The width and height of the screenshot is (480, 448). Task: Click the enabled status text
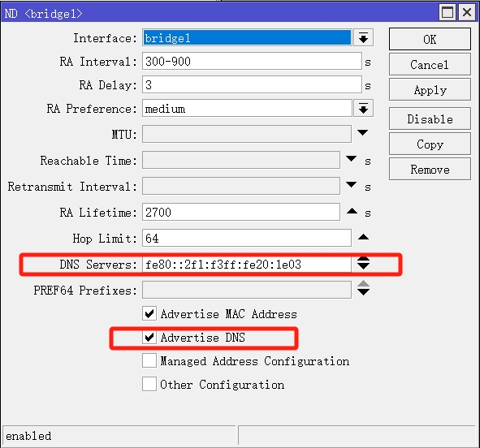pyautogui.click(x=28, y=436)
